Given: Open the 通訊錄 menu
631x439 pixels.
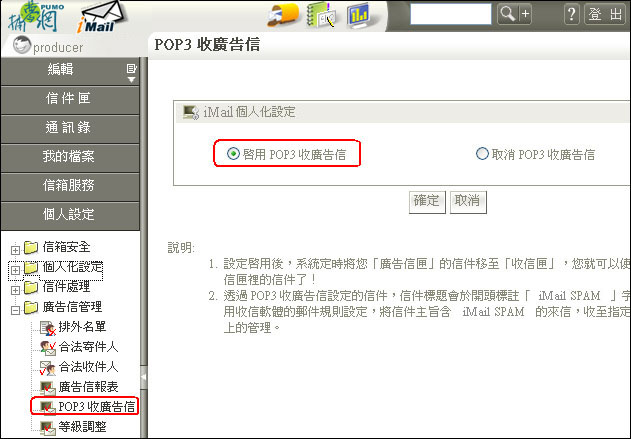Looking at the screenshot, I should point(70,128).
